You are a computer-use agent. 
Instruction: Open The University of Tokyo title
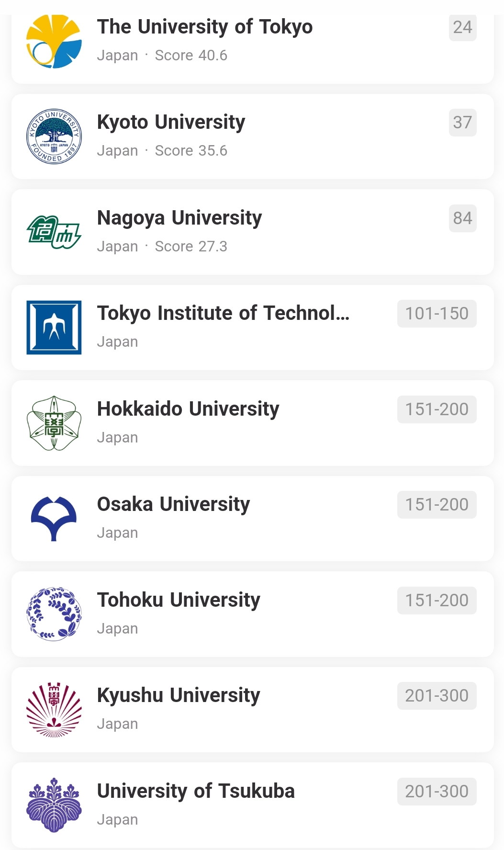(x=205, y=27)
